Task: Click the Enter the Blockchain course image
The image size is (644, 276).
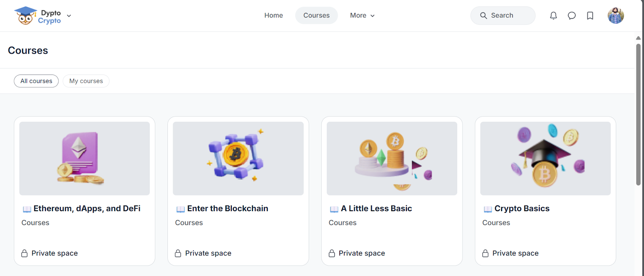Action: coord(238,158)
